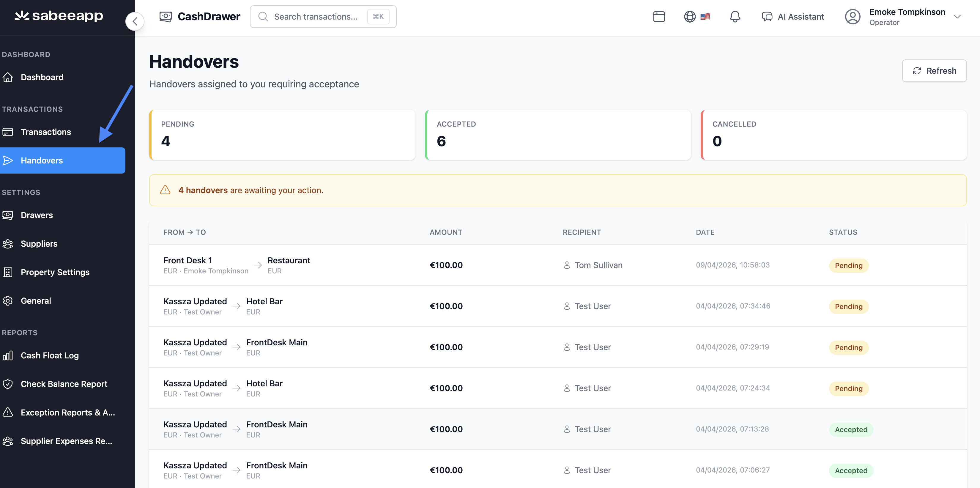Click the notification bell icon
Image resolution: width=980 pixels, height=488 pixels.
click(x=735, y=17)
